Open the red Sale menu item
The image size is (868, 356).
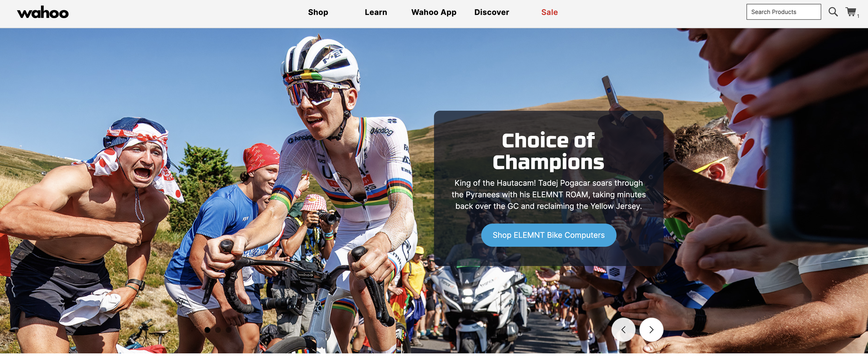tap(549, 12)
